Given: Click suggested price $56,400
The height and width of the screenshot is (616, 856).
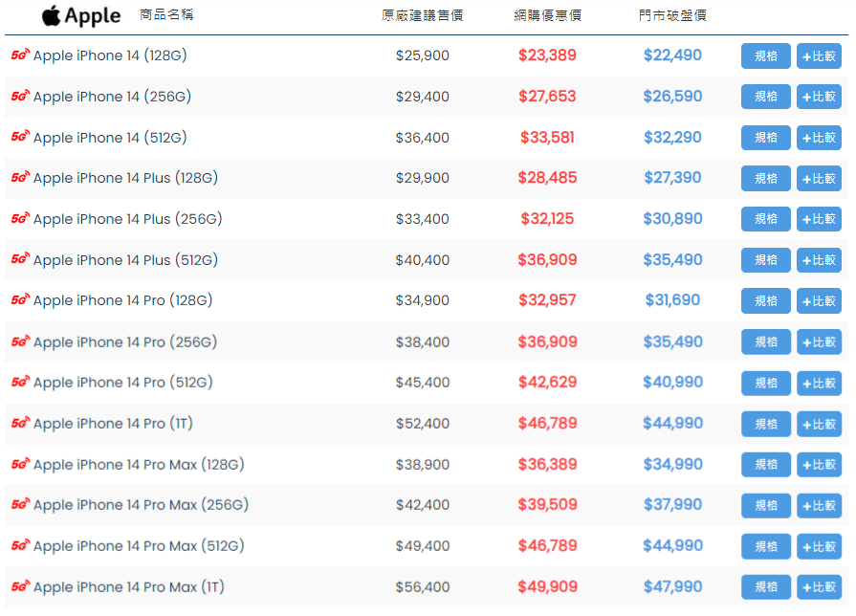Looking at the screenshot, I should click(423, 587).
